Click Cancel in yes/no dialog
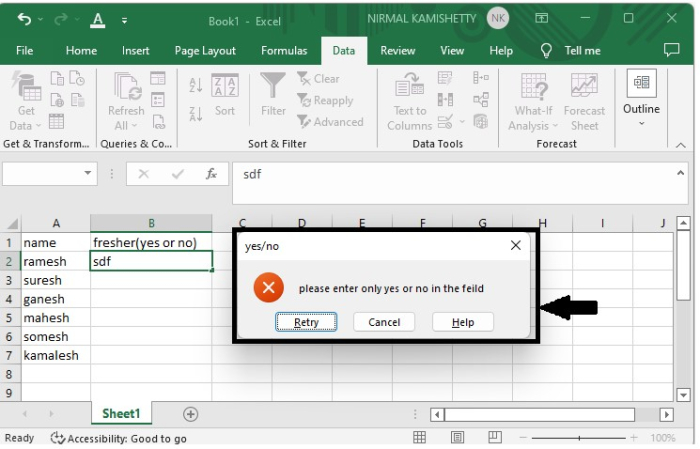The height and width of the screenshot is (449, 700). (x=384, y=322)
